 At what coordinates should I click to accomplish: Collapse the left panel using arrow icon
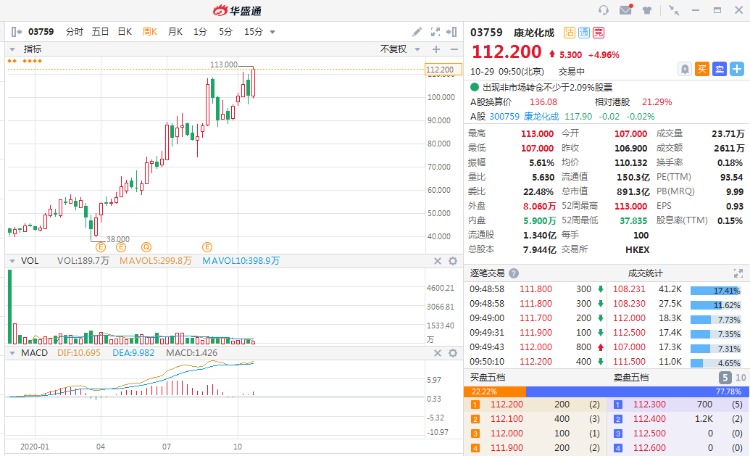(x=16, y=32)
